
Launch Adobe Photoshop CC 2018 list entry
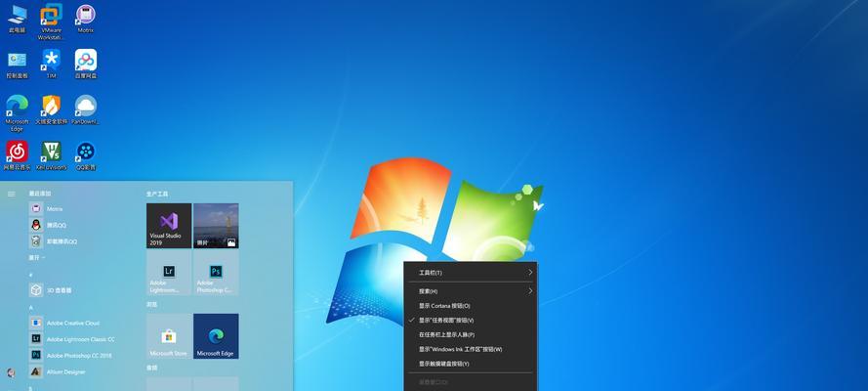(77, 355)
